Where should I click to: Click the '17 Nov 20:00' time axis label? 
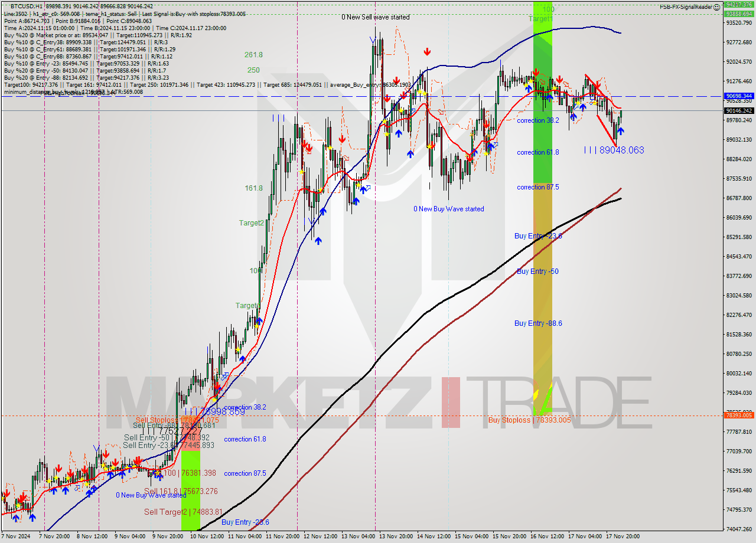coord(623,537)
